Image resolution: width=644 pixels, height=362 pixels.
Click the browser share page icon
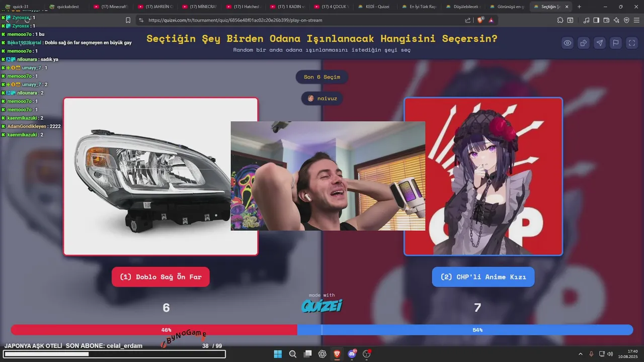[x=468, y=20]
